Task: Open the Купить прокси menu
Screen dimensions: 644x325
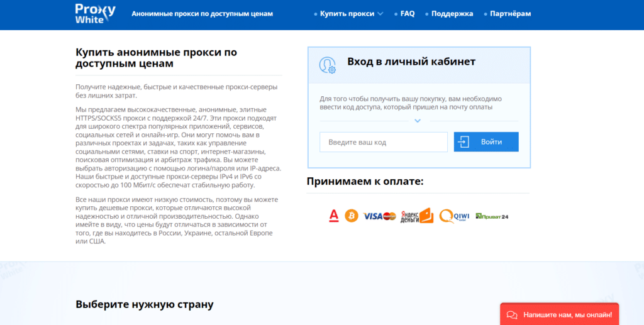Action: click(x=348, y=14)
